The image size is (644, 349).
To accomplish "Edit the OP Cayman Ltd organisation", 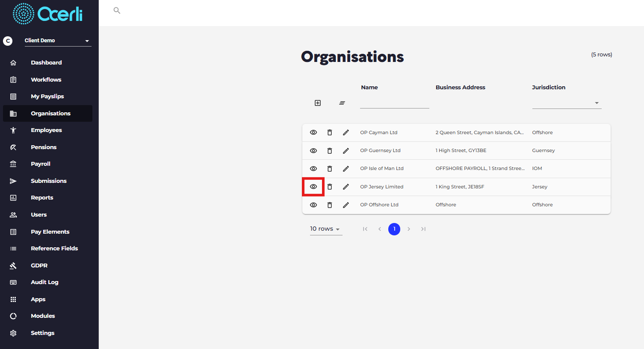I will coord(346,132).
